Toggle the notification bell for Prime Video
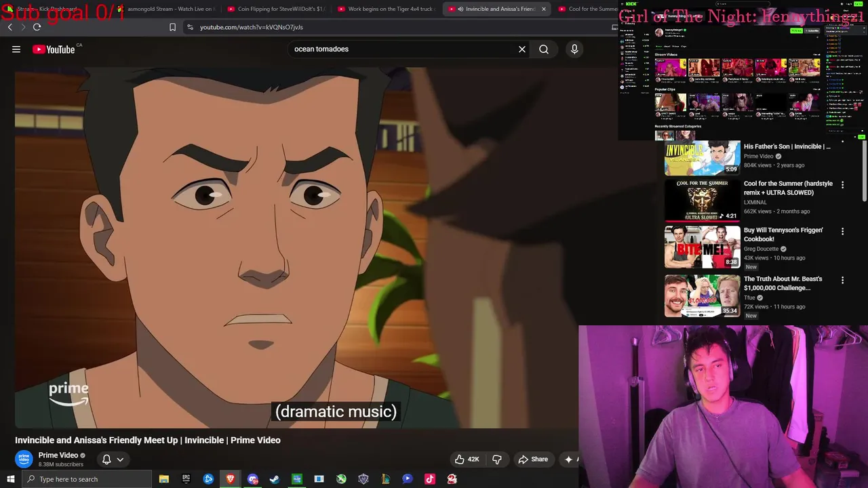This screenshot has height=488, width=868. pos(106,459)
